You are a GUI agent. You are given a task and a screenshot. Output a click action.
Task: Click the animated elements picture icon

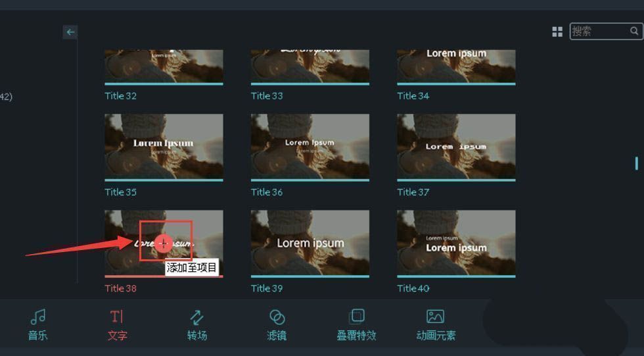click(435, 317)
